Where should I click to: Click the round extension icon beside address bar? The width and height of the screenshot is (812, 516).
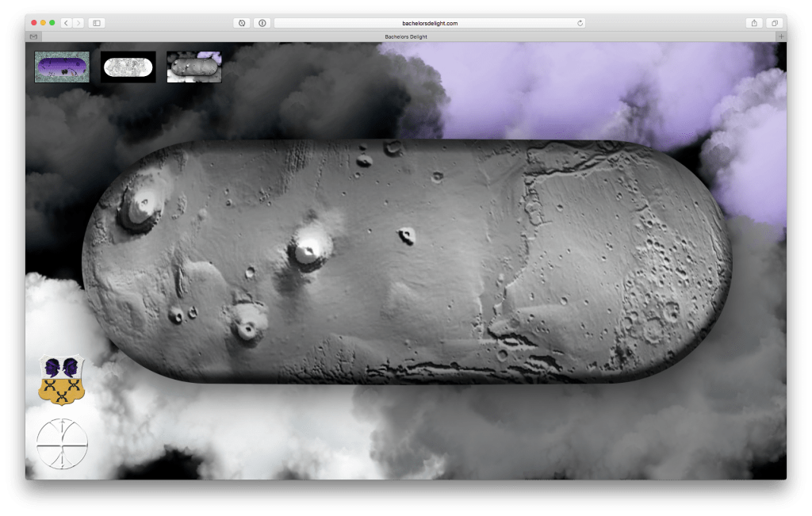tap(262, 23)
